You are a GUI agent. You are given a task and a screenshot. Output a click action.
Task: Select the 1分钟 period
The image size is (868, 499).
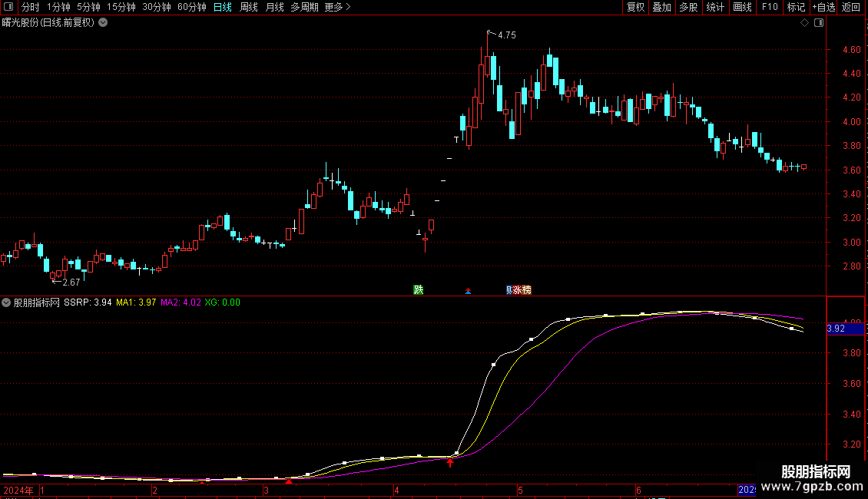(58, 7)
